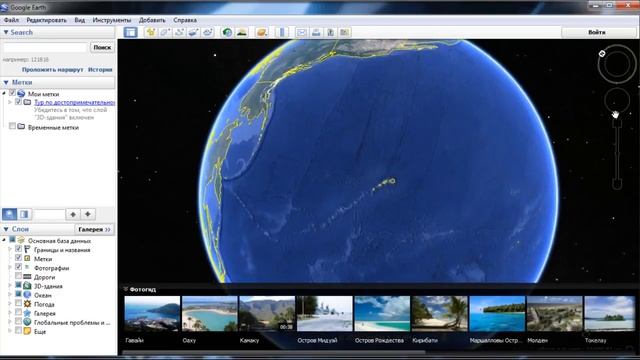The image size is (640, 360).
Task: Collapse the Фотогид strip arrow
Action: coord(126,289)
